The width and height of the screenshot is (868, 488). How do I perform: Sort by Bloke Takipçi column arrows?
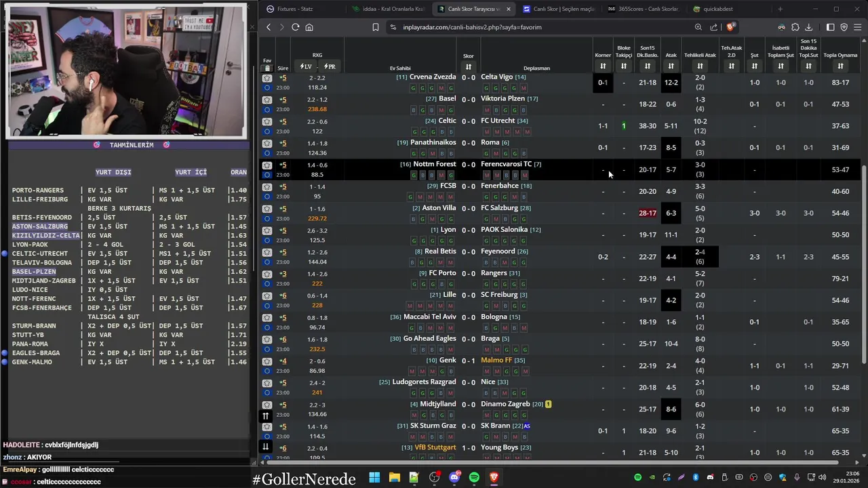pos(624,66)
